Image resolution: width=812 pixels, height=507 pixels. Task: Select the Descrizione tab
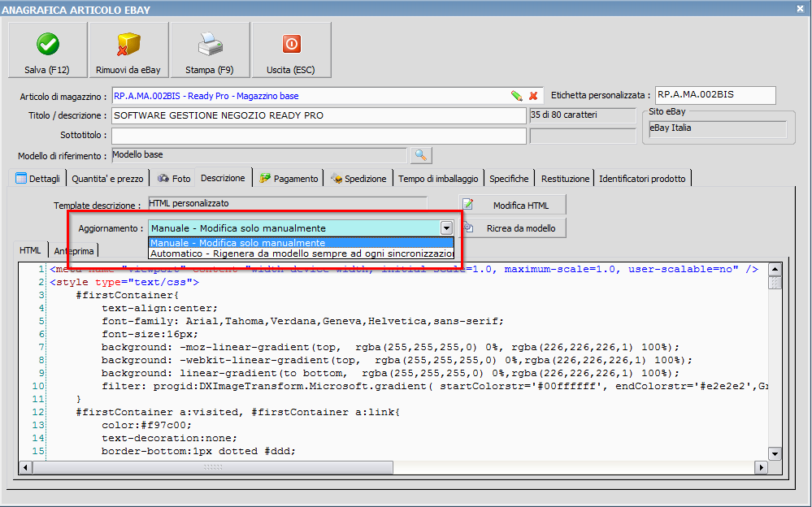click(223, 178)
